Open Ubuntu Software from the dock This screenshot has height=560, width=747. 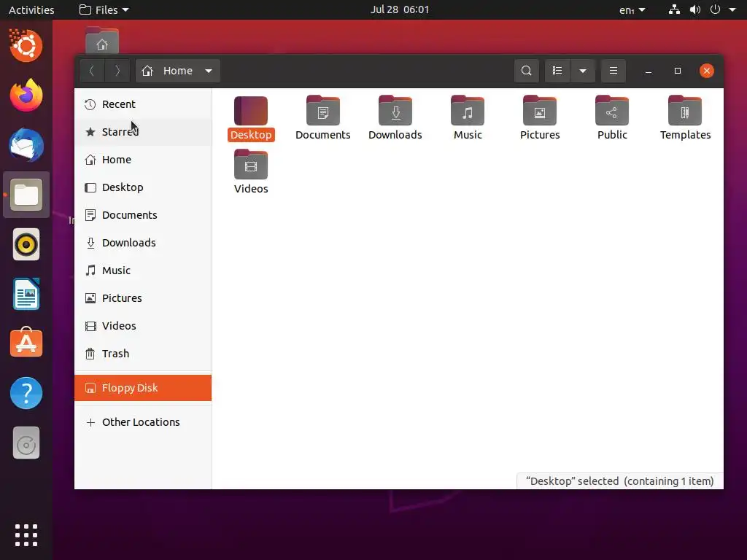pos(26,343)
